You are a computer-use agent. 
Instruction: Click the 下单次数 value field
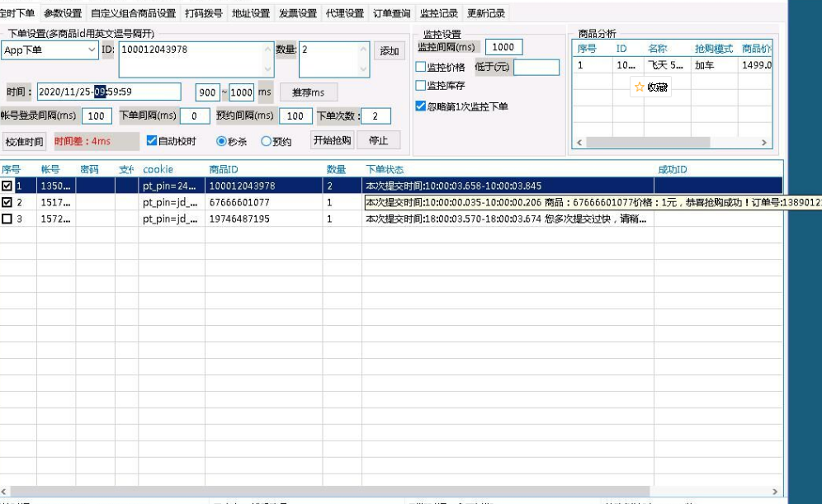click(x=376, y=115)
